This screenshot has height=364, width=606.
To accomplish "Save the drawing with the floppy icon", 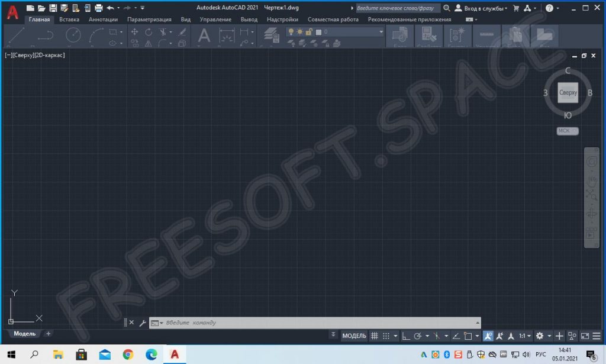I will [x=53, y=8].
